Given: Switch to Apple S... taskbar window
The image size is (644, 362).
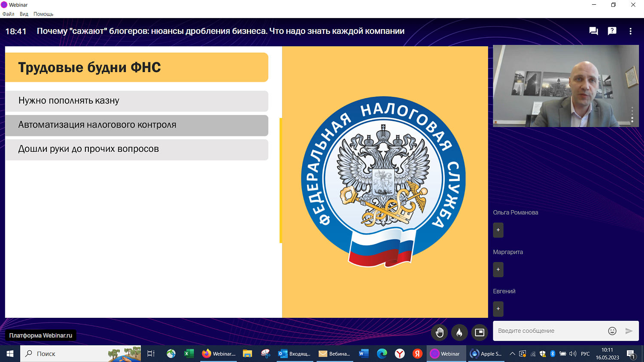Looking at the screenshot, I should [x=486, y=354].
